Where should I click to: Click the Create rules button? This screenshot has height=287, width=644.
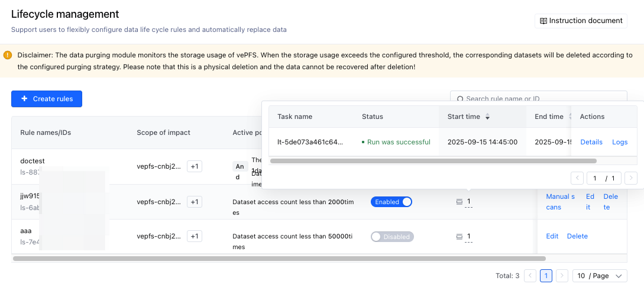(46, 99)
